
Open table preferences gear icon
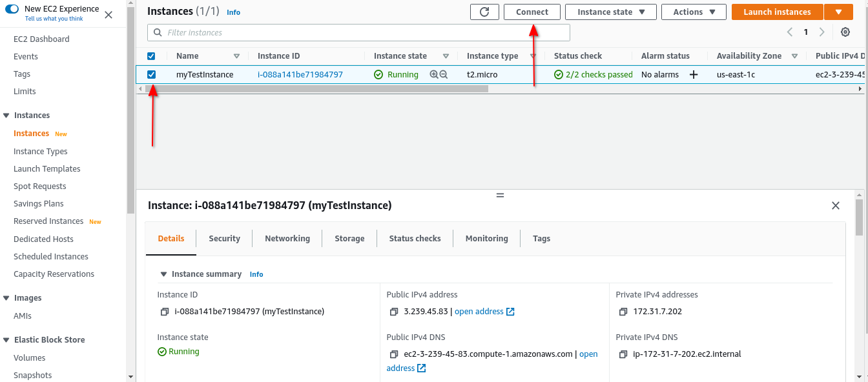click(x=845, y=32)
